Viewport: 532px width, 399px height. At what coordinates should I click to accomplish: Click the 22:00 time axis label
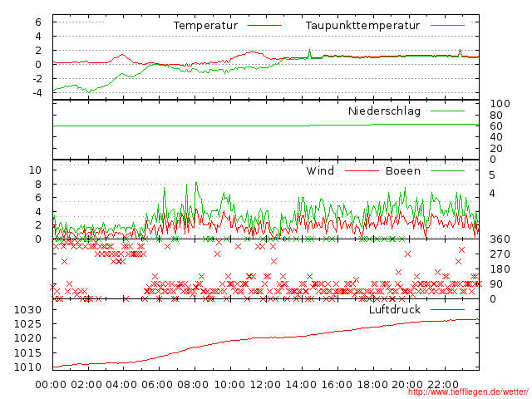[443, 385]
